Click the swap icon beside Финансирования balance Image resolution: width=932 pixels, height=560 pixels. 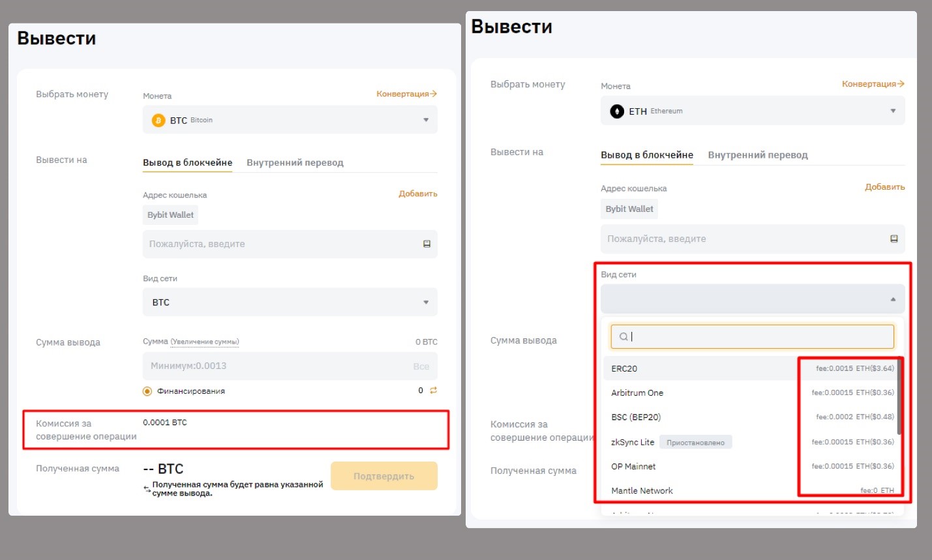click(x=433, y=391)
